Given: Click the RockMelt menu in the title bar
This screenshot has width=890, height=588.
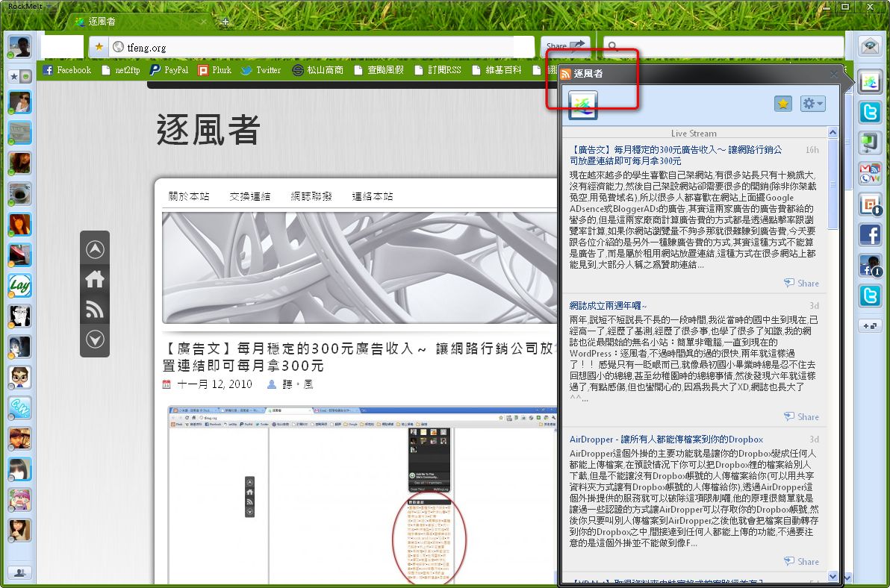Looking at the screenshot, I should (x=28, y=6).
